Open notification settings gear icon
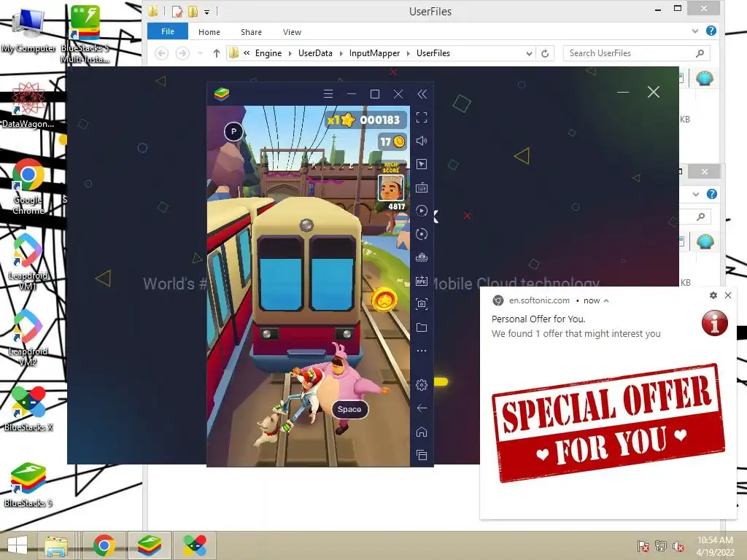This screenshot has height=560, width=747. tap(713, 295)
